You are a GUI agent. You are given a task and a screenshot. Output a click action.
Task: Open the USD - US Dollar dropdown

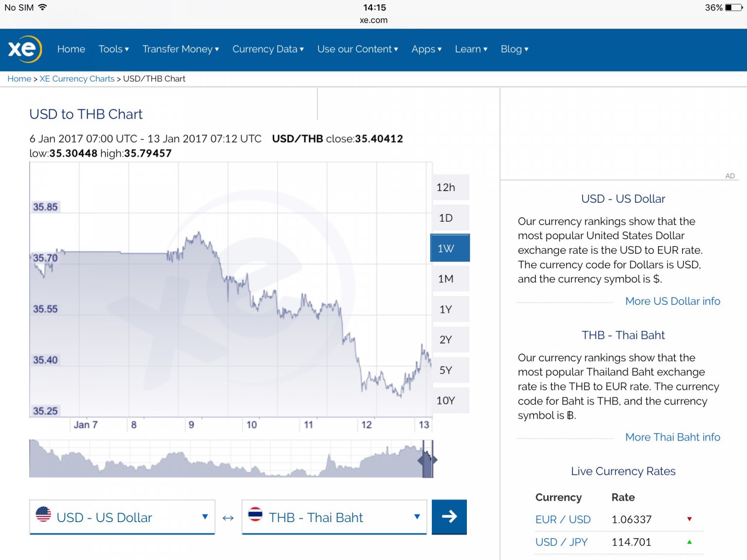122,517
